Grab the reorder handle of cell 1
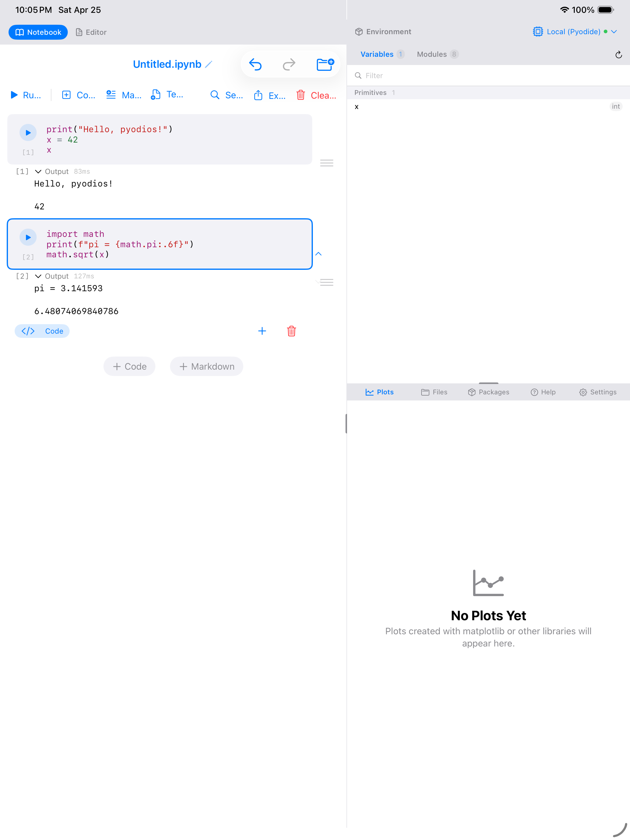This screenshot has height=840, width=630. (x=327, y=163)
